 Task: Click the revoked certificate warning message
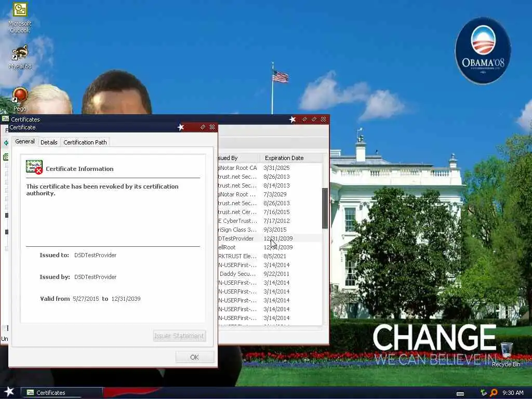[102, 190]
